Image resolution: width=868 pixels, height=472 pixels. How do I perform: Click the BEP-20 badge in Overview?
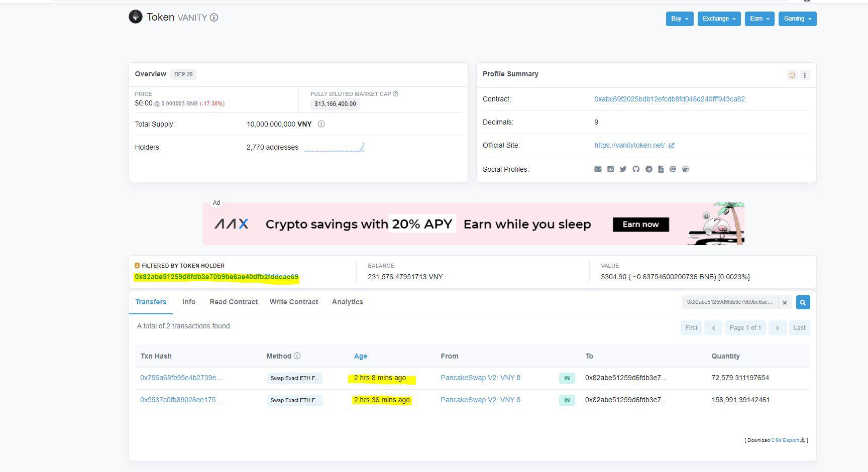(x=183, y=74)
